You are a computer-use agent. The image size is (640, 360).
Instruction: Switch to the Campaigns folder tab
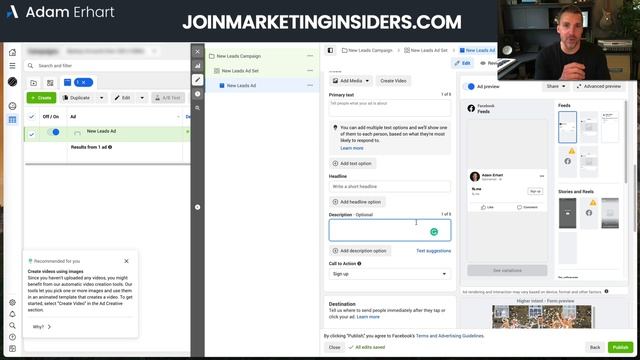pyautogui.click(x=33, y=83)
